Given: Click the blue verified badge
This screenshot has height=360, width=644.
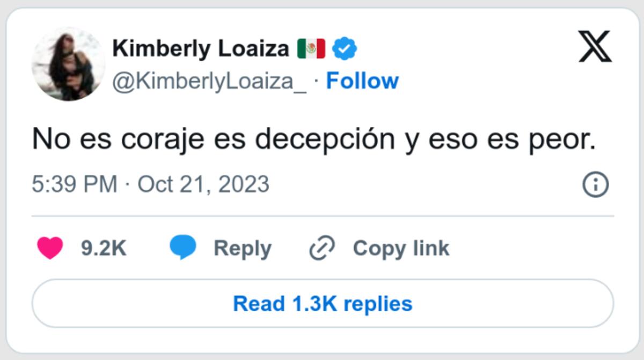Looking at the screenshot, I should (345, 49).
